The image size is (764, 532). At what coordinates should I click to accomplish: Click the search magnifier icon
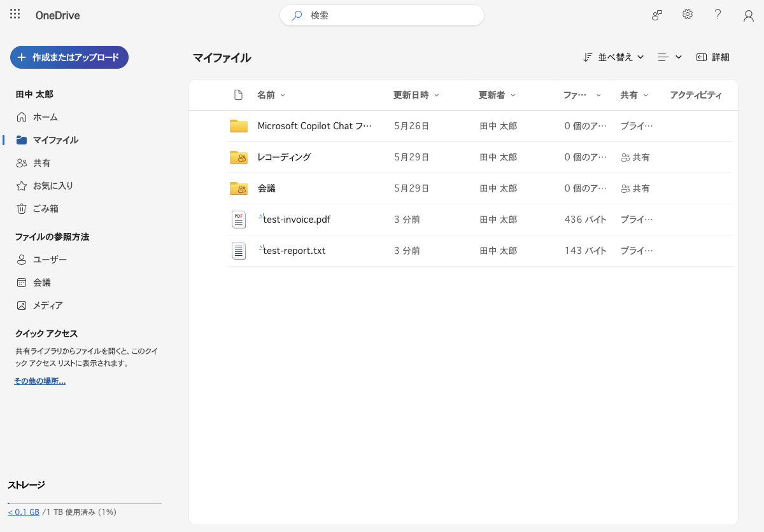point(297,15)
